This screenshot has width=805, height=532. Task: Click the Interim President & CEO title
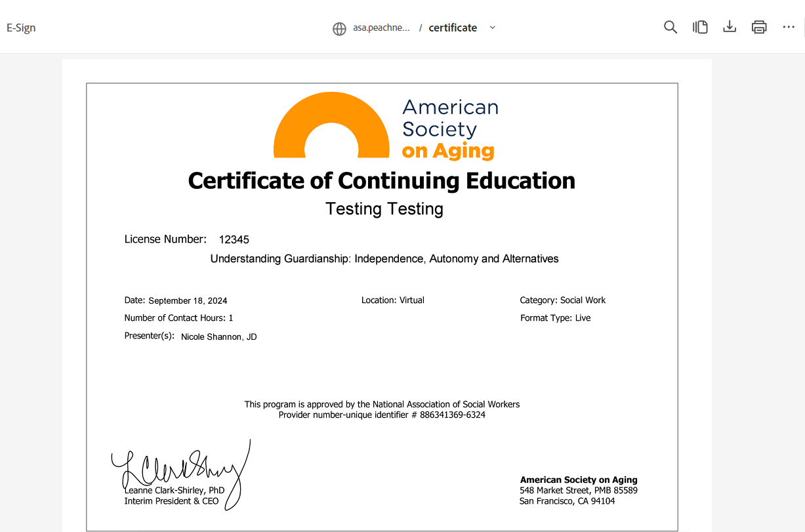click(172, 502)
